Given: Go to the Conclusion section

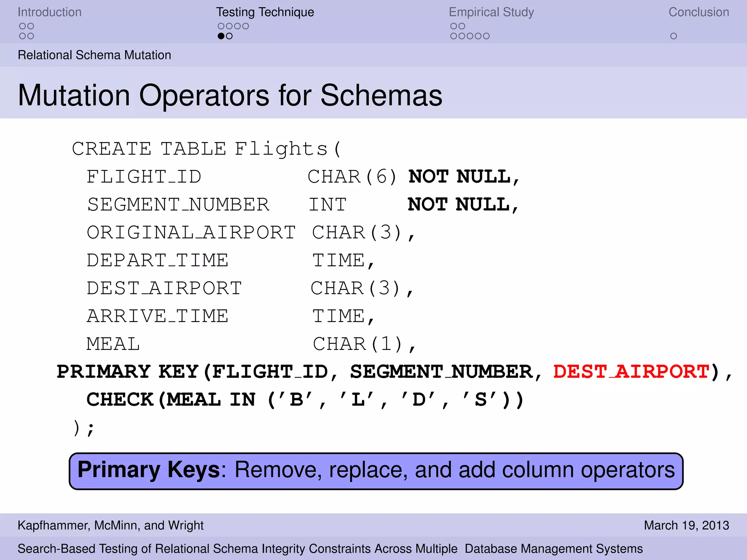Looking at the screenshot, I should pos(698,12).
